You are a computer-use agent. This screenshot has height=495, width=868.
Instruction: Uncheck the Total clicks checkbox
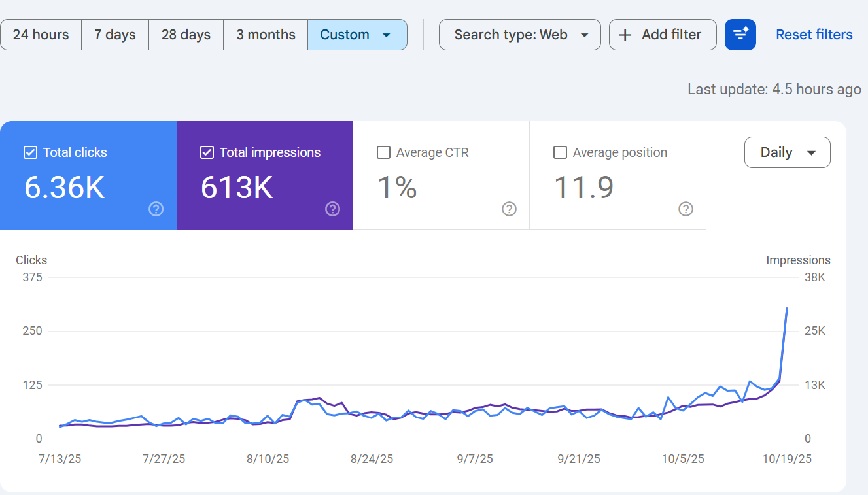point(30,152)
